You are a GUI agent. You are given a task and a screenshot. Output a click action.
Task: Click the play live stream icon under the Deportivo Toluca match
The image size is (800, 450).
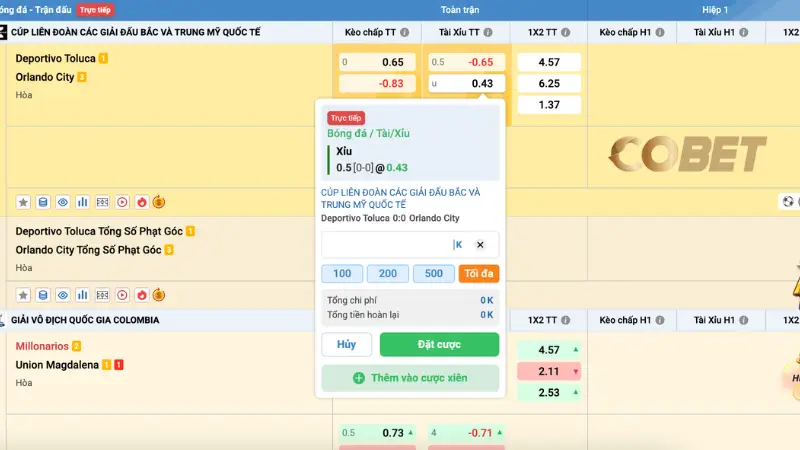coord(121,201)
